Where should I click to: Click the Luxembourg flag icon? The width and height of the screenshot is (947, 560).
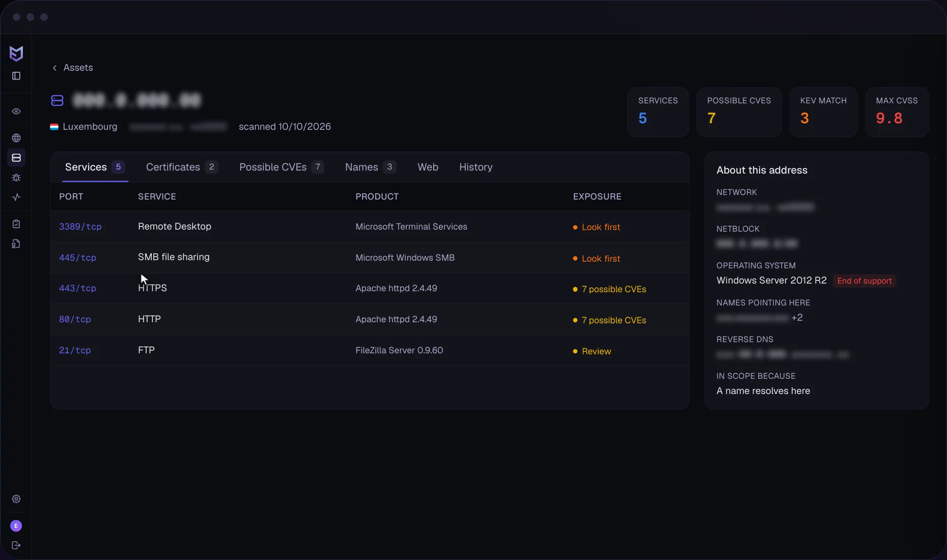pos(54,127)
